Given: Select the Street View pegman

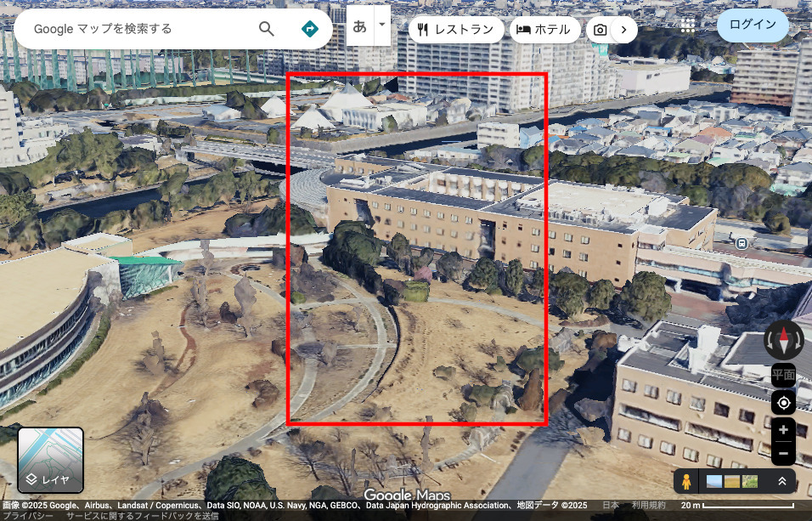Looking at the screenshot, I should pos(686,482).
